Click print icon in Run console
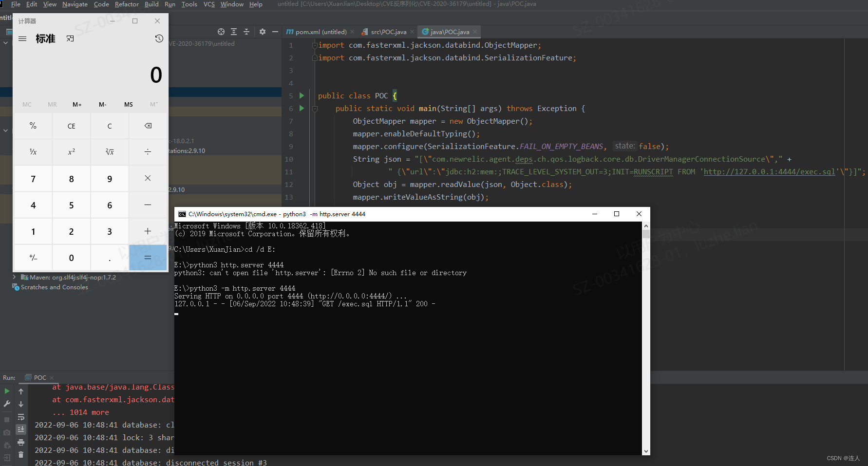The image size is (868, 466). coord(21,442)
